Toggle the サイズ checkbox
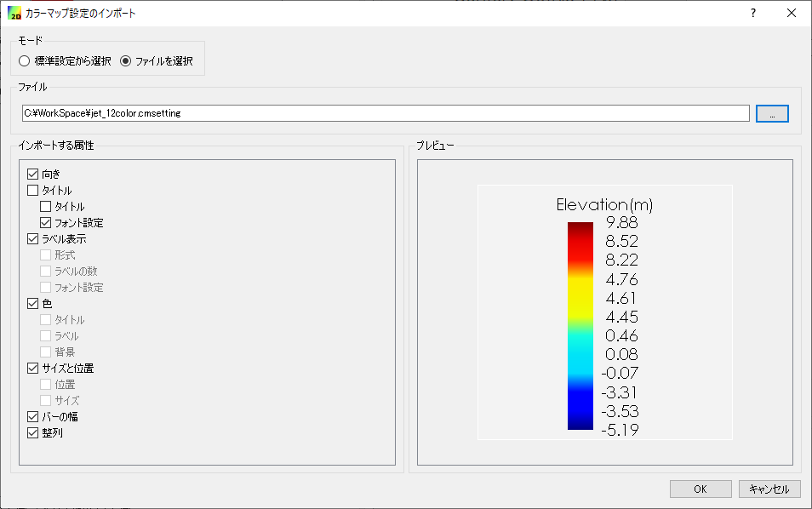Image resolution: width=812 pixels, height=509 pixels. tap(46, 400)
